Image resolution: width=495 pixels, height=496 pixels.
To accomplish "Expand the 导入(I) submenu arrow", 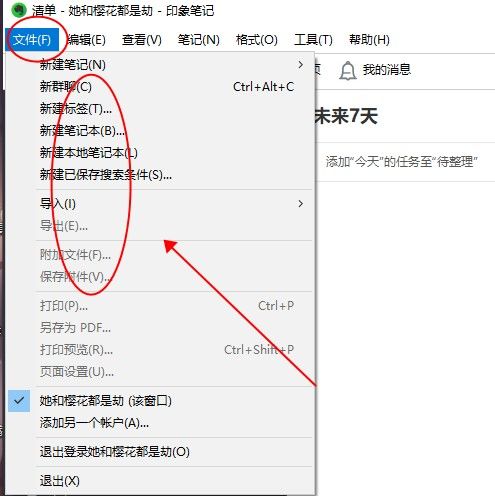I will click(301, 204).
